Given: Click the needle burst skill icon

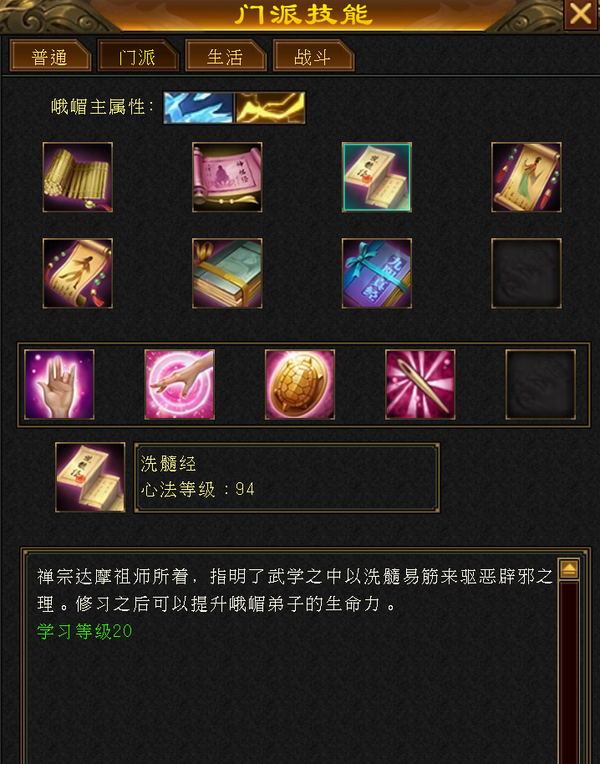Looking at the screenshot, I should click(x=420, y=384).
